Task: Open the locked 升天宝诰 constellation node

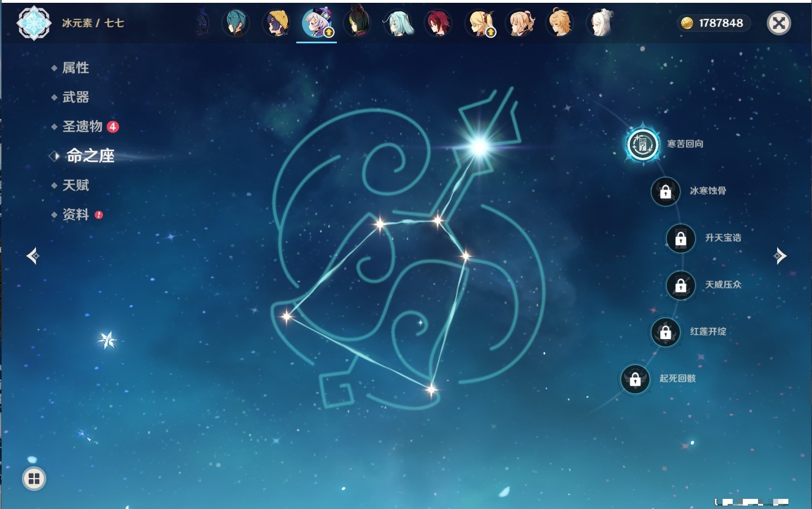Action: (681, 238)
